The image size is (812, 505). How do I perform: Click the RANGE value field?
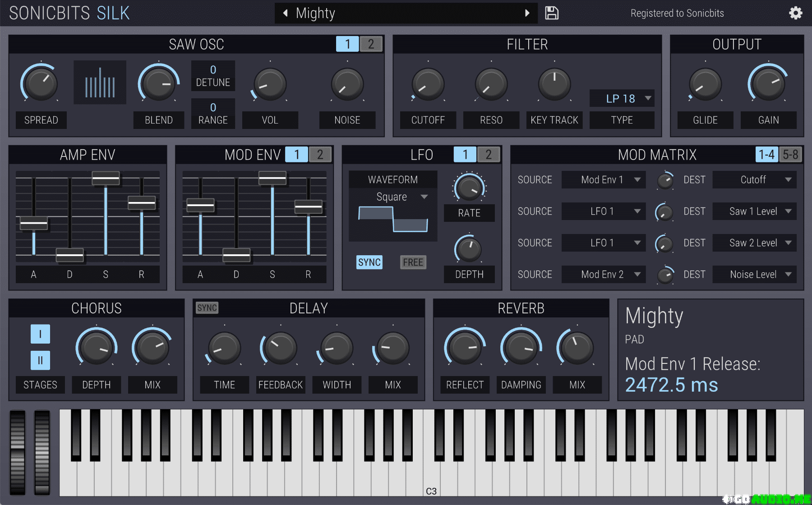tap(213, 114)
